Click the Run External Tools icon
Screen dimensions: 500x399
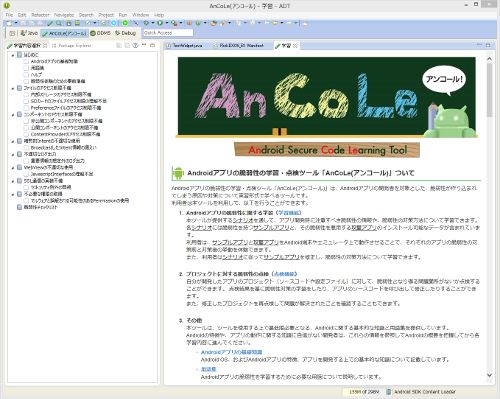point(174,23)
